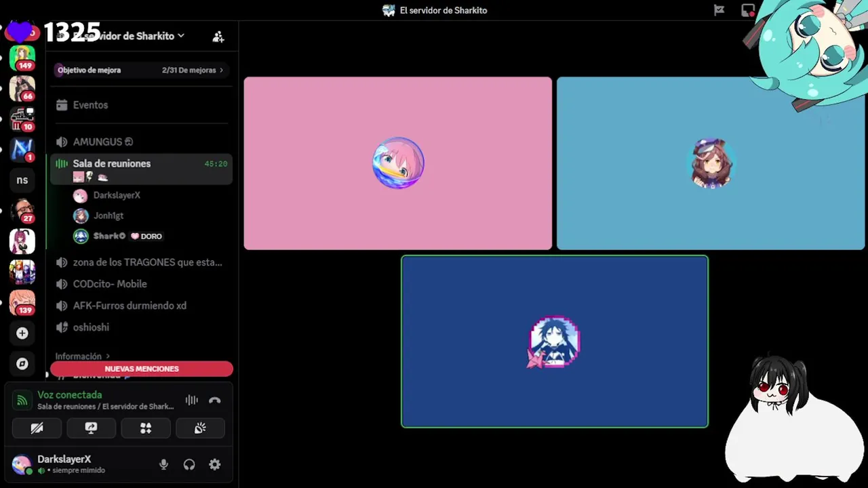Viewport: 868px width, 488px height.
Task: Join the AMUNGUS voice channel
Action: click(141, 142)
